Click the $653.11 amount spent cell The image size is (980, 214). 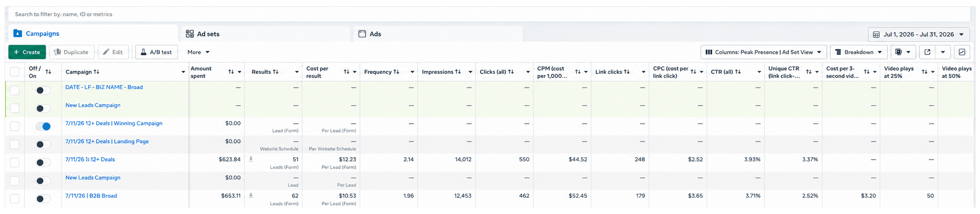[231, 196]
